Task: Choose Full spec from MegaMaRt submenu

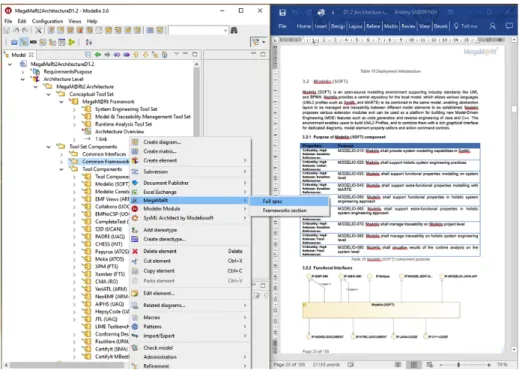Action: pyautogui.click(x=289, y=201)
